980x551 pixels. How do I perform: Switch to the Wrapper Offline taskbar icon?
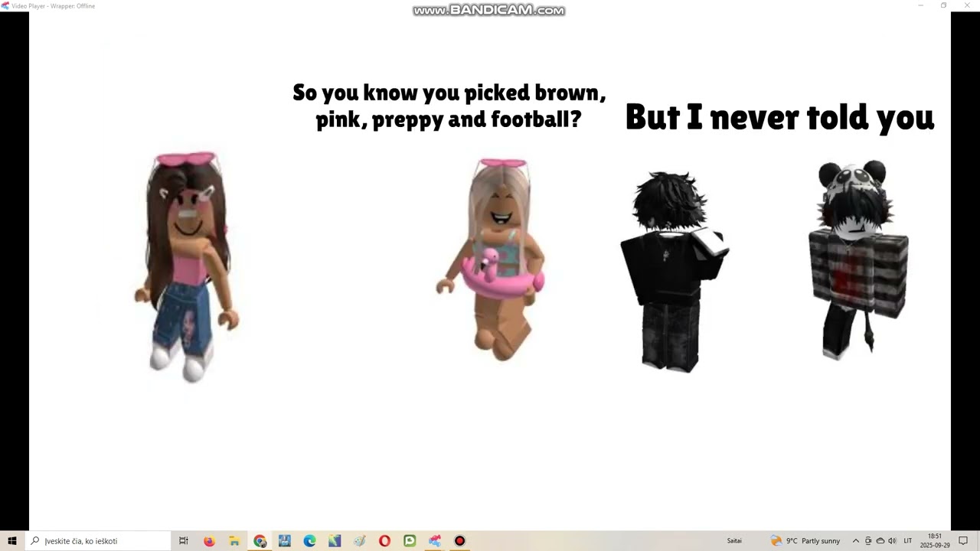coord(435,541)
